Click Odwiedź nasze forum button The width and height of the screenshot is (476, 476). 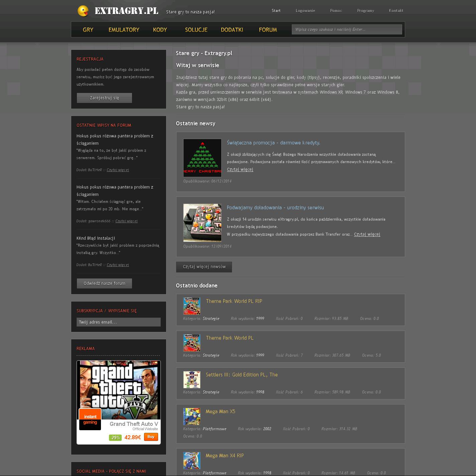(104, 283)
